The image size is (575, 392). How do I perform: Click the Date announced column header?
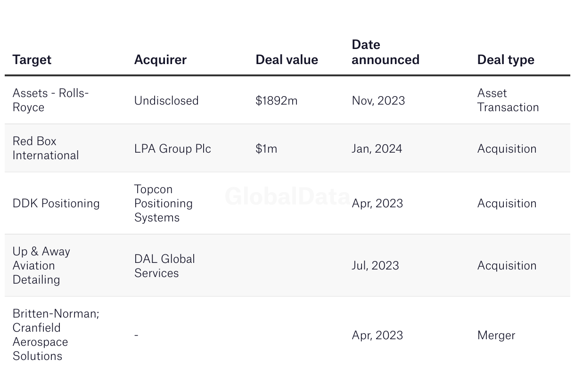pyautogui.click(x=385, y=52)
